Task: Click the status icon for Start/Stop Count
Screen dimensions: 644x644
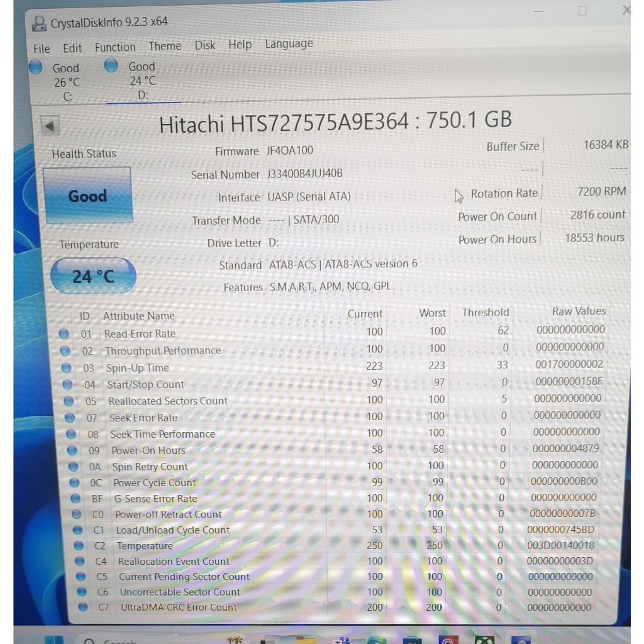Action: tap(67, 384)
